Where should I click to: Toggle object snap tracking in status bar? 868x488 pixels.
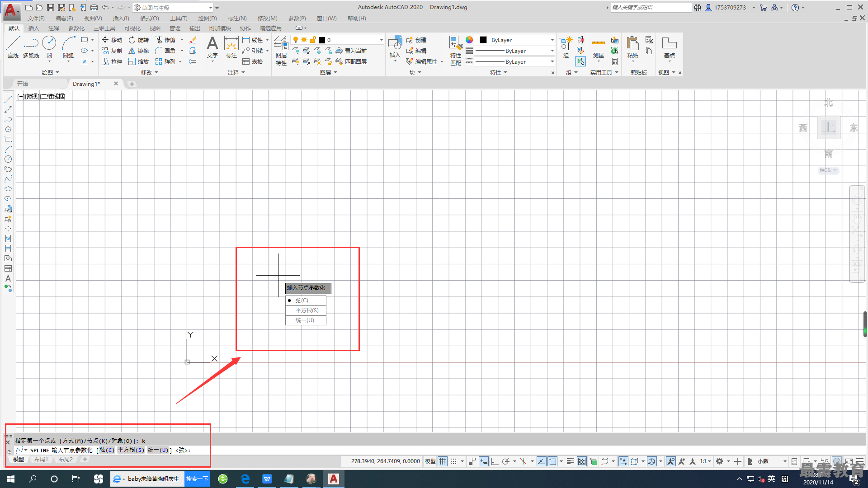[542, 461]
